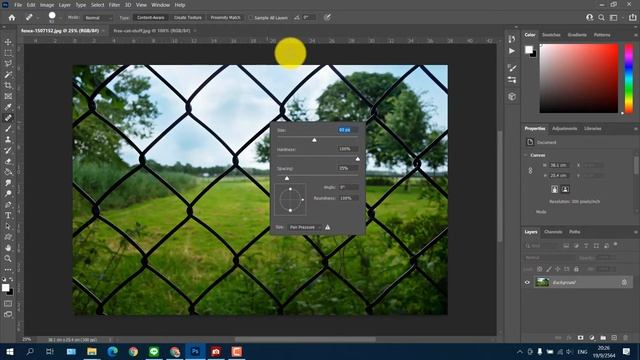Viewport: 640px width, 360px height.
Task: Select the Rectangular Marquee tool
Action: pyautogui.click(x=8, y=53)
